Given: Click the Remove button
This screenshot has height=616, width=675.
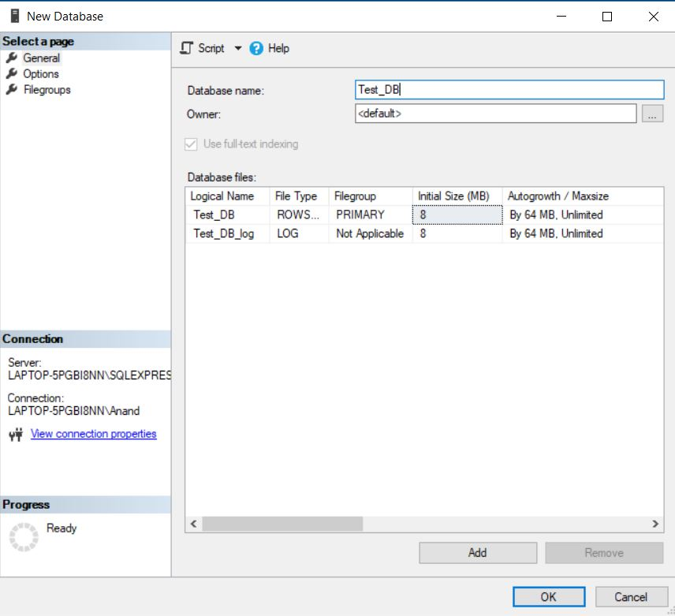Looking at the screenshot, I should coord(603,553).
